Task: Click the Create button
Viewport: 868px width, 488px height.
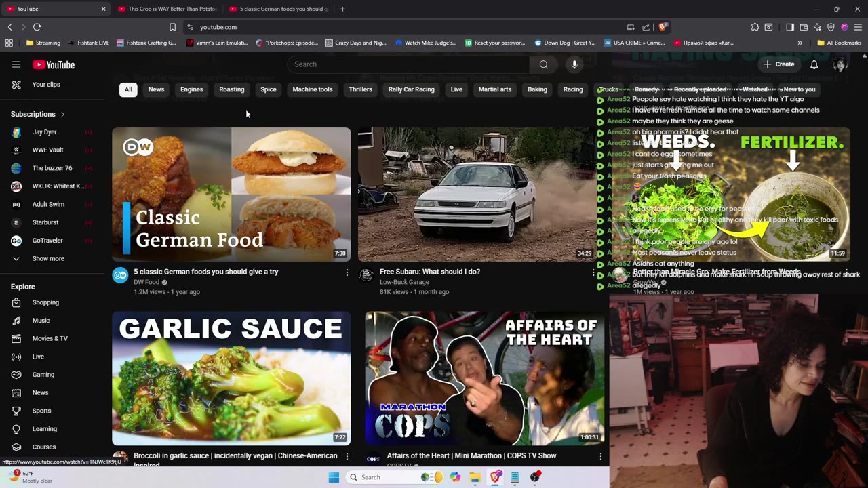Action: [x=778, y=64]
